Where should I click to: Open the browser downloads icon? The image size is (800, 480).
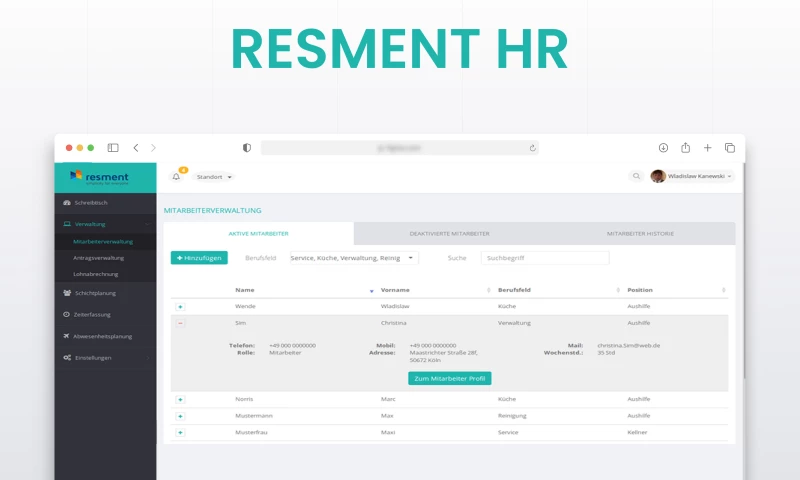click(x=663, y=148)
